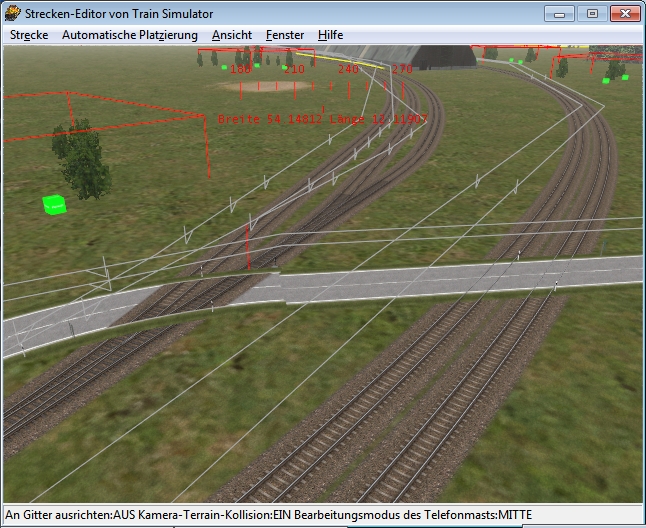The width and height of the screenshot is (646, 528).
Task: Click the 180 distance marker
Action: point(240,70)
